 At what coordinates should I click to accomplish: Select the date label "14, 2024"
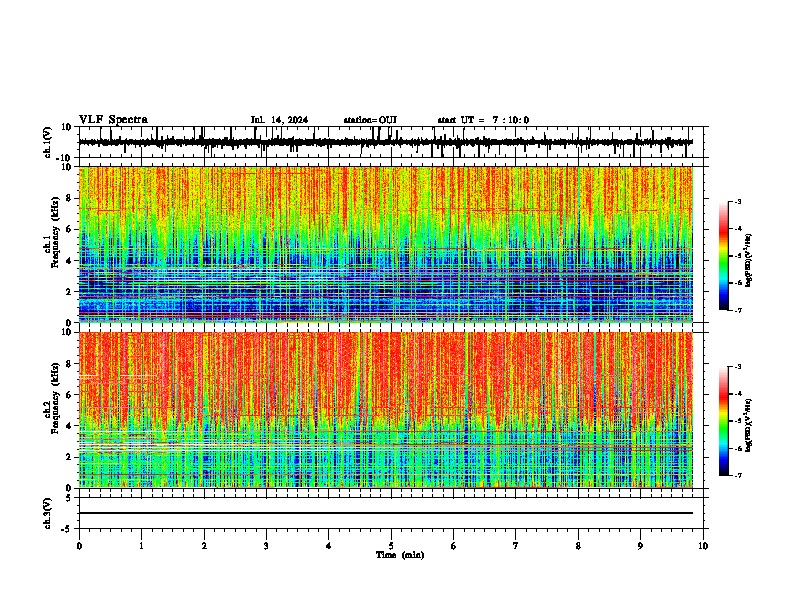click(289, 120)
